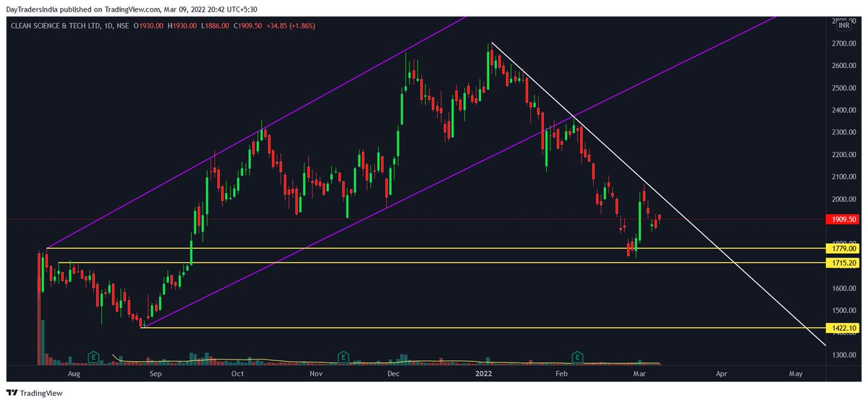This screenshot has width=868, height=403.
Task: Click the 2300.00 price axis label
Action: coord(843,132)
